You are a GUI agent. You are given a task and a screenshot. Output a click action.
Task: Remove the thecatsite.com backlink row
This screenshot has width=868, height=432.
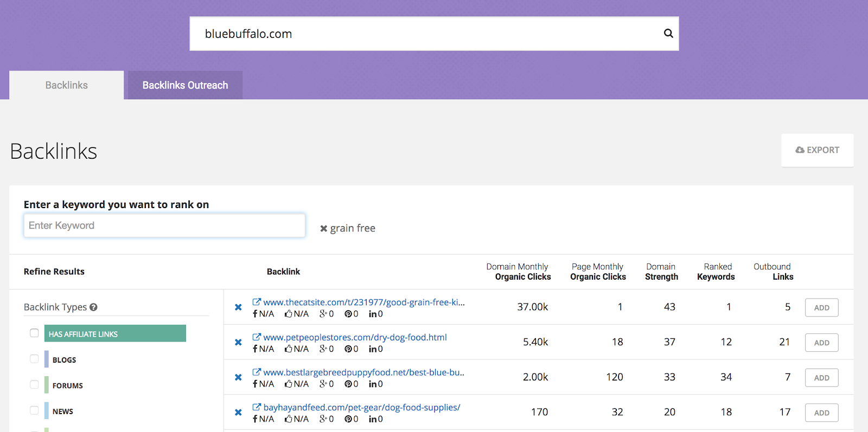[x=238, y=307]
